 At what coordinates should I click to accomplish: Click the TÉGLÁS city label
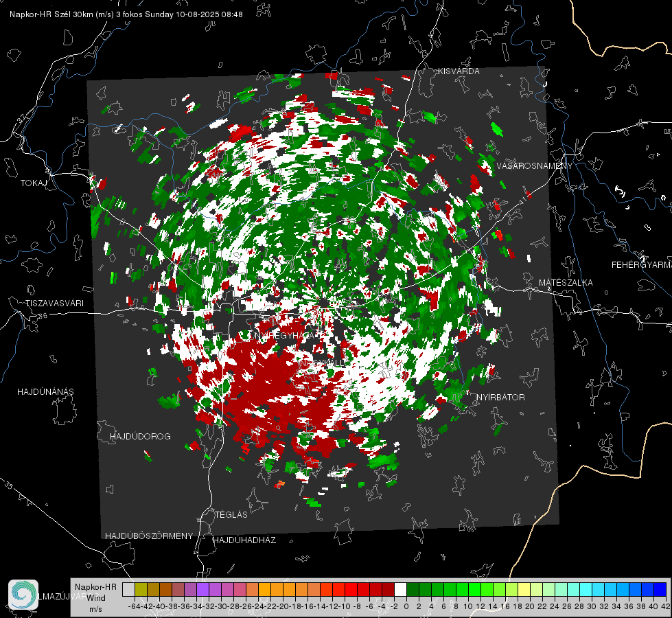pyautogui.click(x=231, y=514)
